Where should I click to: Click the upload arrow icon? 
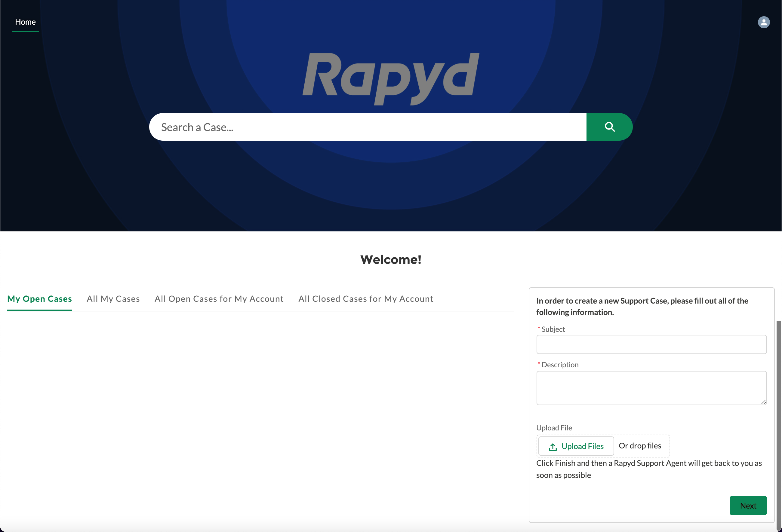click(553, 447)
